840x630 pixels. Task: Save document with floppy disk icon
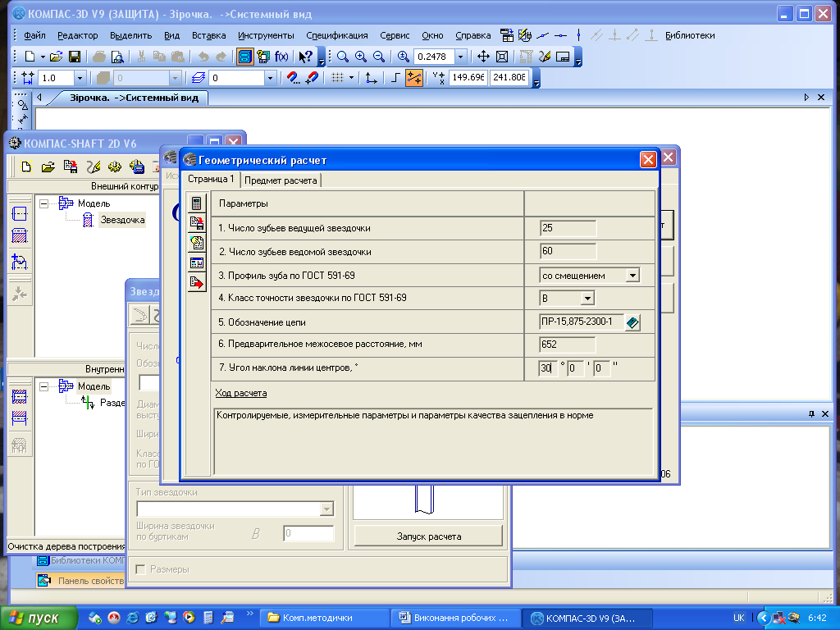(x=75, y=57)
